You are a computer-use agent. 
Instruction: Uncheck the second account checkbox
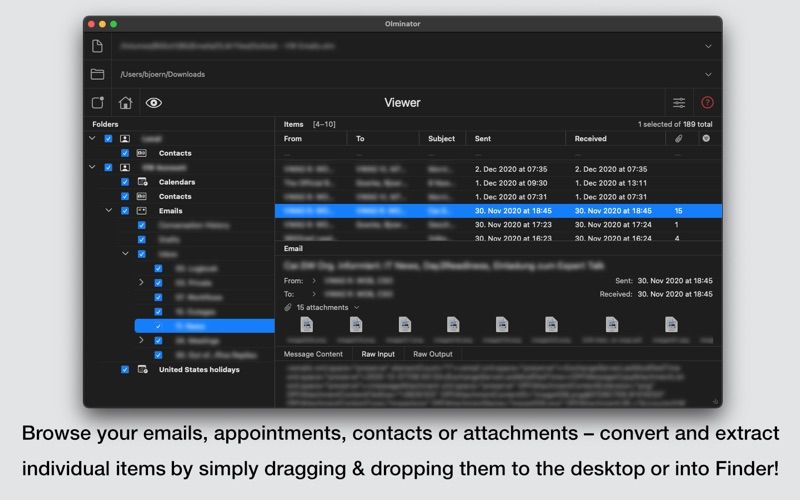click(x=108, y=167)
